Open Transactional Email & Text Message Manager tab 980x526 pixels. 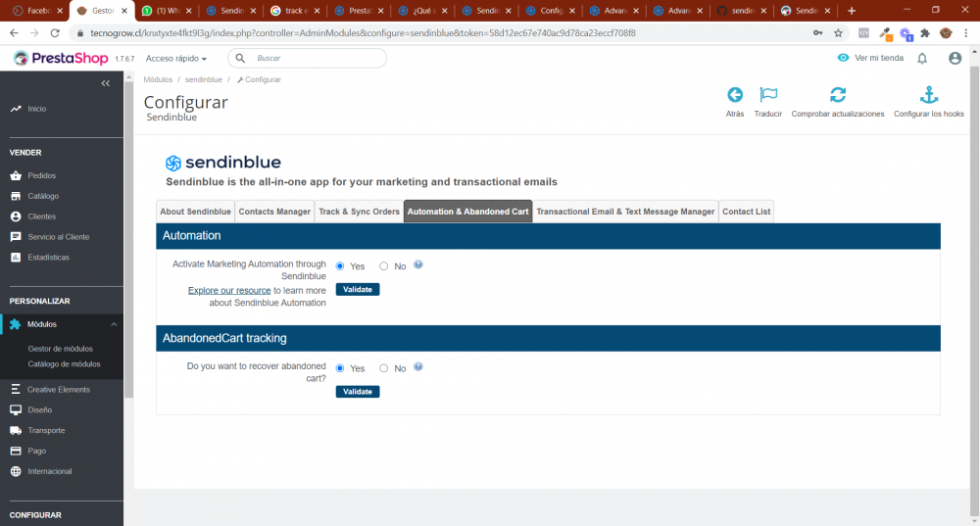point(625,212)
